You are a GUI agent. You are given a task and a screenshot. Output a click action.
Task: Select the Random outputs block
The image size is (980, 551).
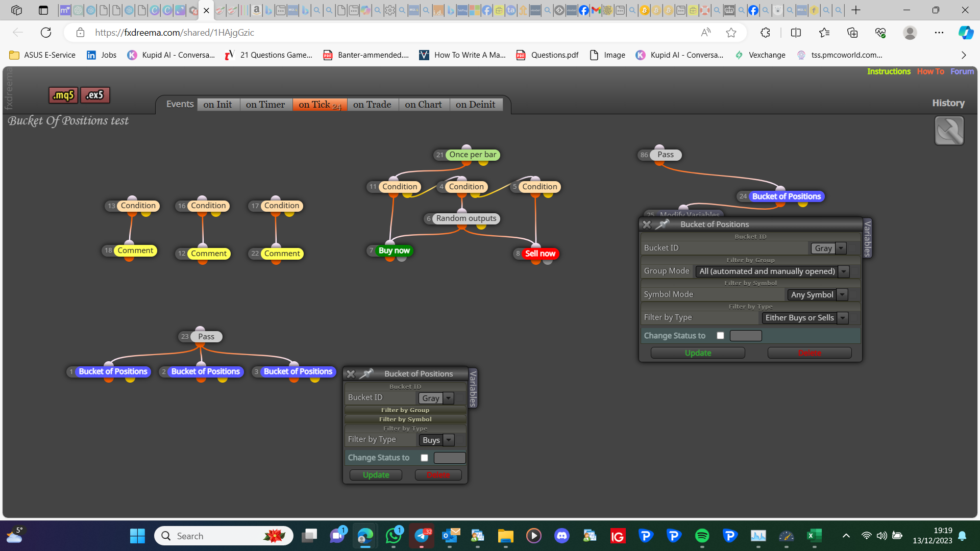[x=466, y=218]
